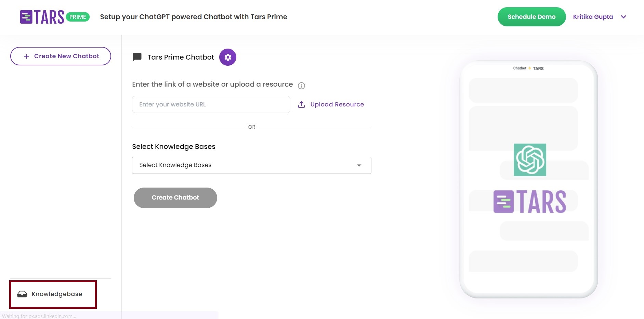The height and width of the screenshot is (319, 644).
Task: Click the dropdown arrow on the knowledge bases field
Action: click(359, 165)
